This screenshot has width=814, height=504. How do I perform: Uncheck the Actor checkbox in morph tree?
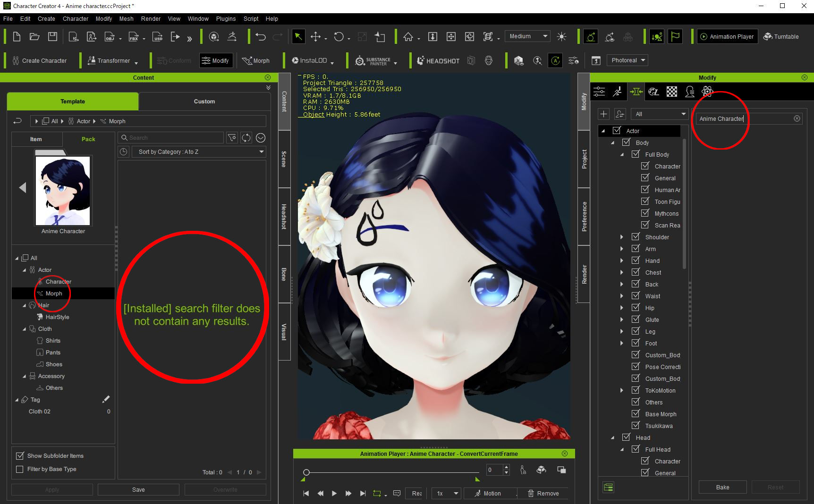[617, 131]
